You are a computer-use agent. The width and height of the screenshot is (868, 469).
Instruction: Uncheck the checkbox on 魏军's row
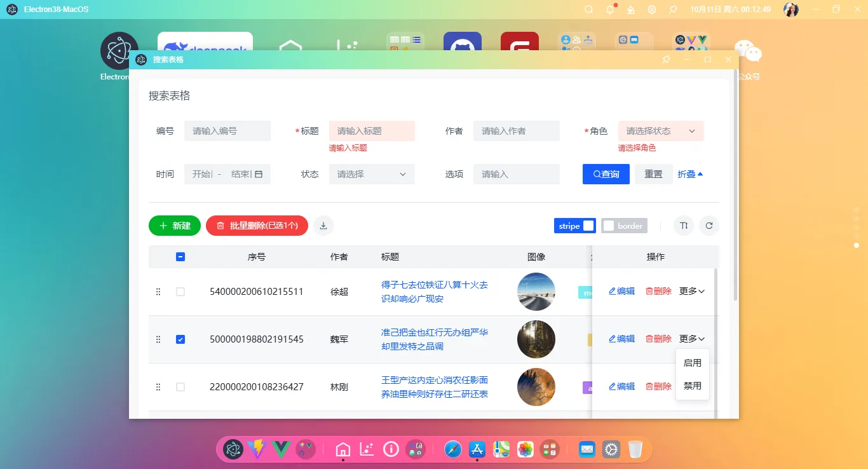pyautogui.click(x=180, y=339)
